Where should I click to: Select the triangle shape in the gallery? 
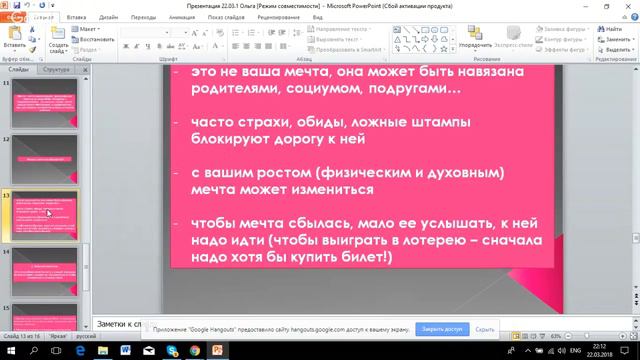pyautogui.click(x=397, y=40)
